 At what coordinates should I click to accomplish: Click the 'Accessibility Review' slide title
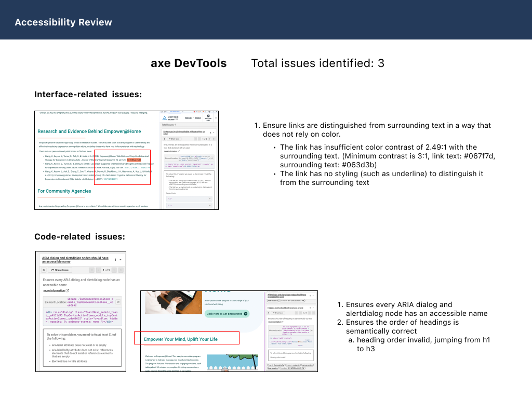tap(63, 22)
